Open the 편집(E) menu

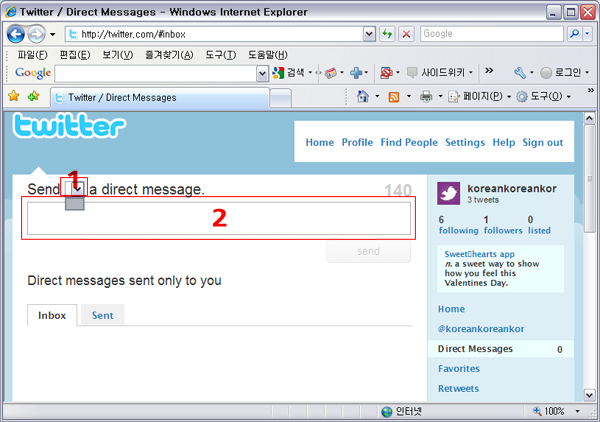pos(75,55)
